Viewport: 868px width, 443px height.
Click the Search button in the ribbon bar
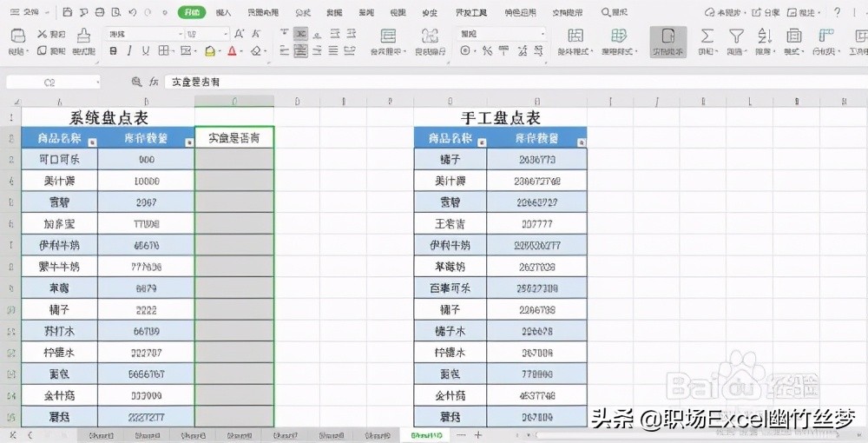click(x=615, y=12)
